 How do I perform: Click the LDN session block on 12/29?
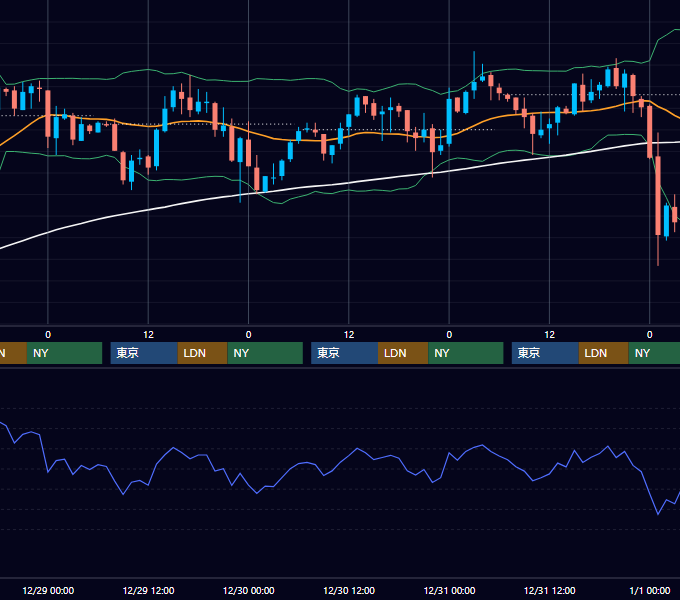click(203, 353)
